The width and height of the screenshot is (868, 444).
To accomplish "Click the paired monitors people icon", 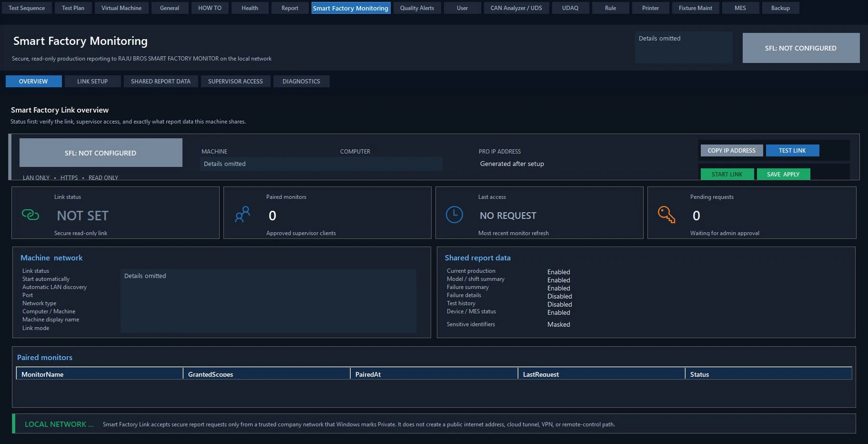I will [x=242, y=215].
